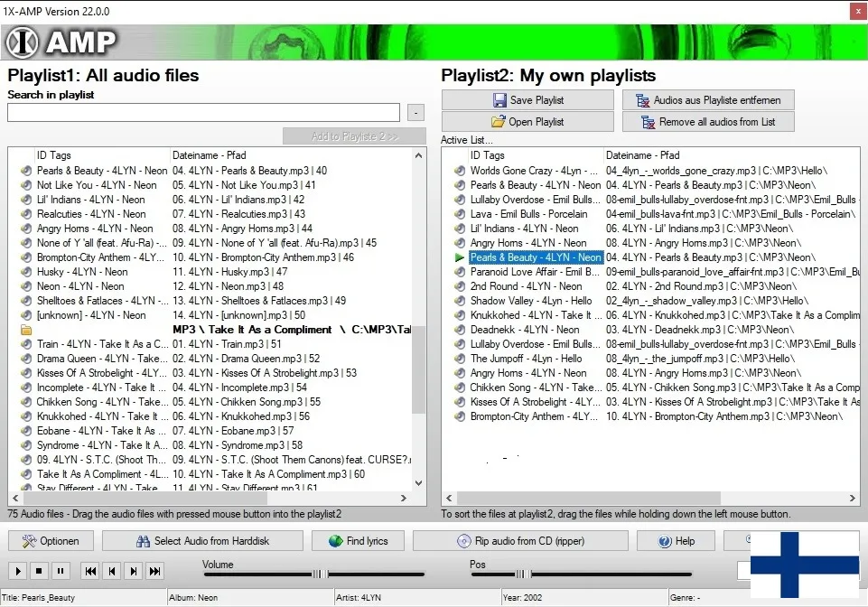Screen dimensions: 868x607
Task: Click the Volume slider handle
Action: pos(319,574)
